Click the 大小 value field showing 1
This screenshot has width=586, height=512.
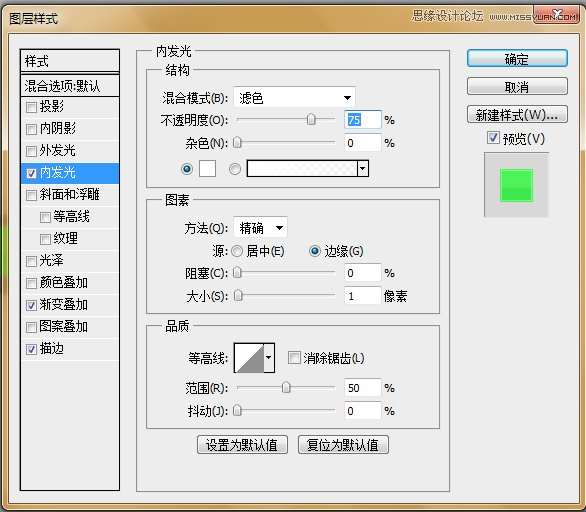click(363, 296)
